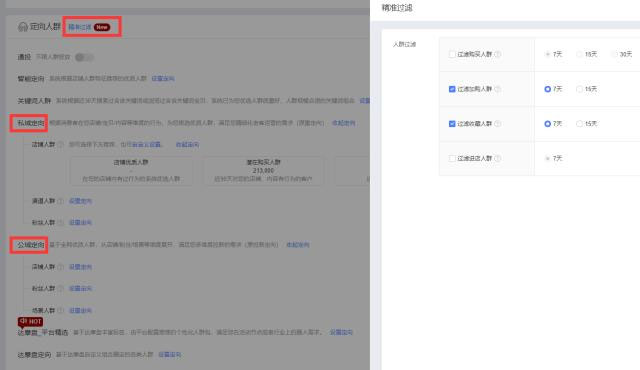Click help icon beside 粉丝人群 under 公域定向
This screenshot has height=370, width=640.
[60, 288]
